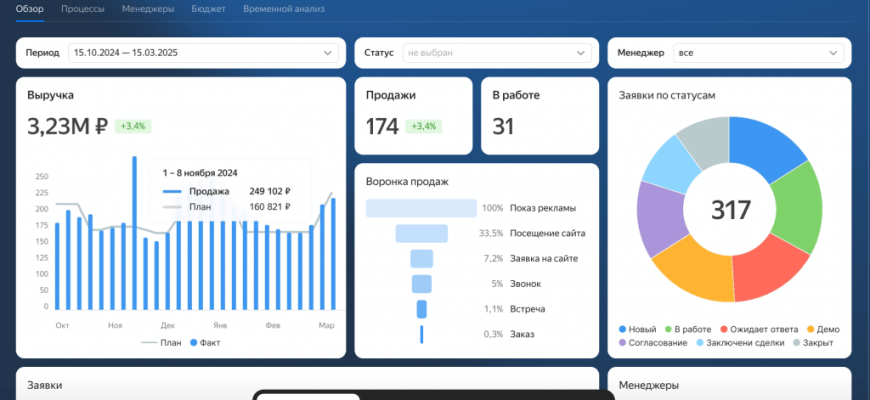This screenshot has width=870, height=400.
Task: Select the "Показ рекламы" funnel bar
Action: point(421,208)
